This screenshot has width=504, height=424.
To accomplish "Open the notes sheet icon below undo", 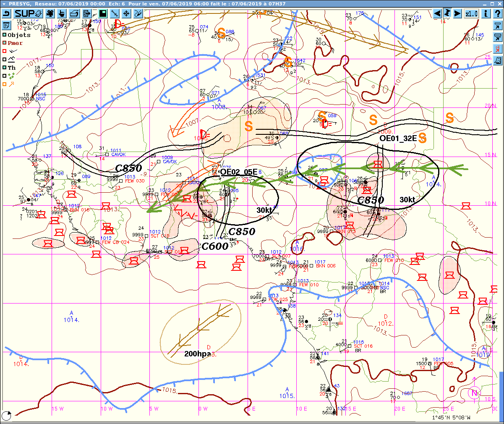I will 6,25.
